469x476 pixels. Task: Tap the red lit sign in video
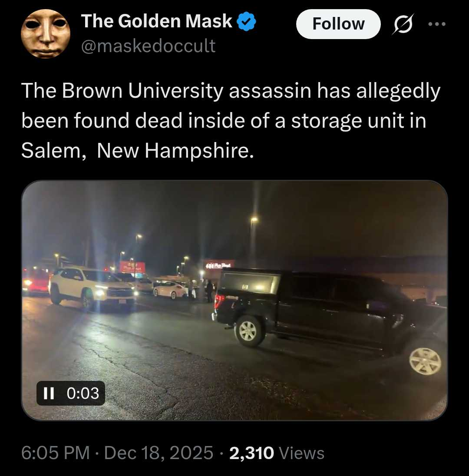coord(132,267)
